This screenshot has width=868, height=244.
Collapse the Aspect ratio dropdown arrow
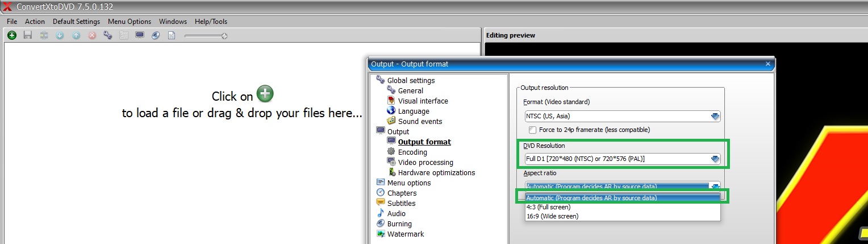(715, 187)
